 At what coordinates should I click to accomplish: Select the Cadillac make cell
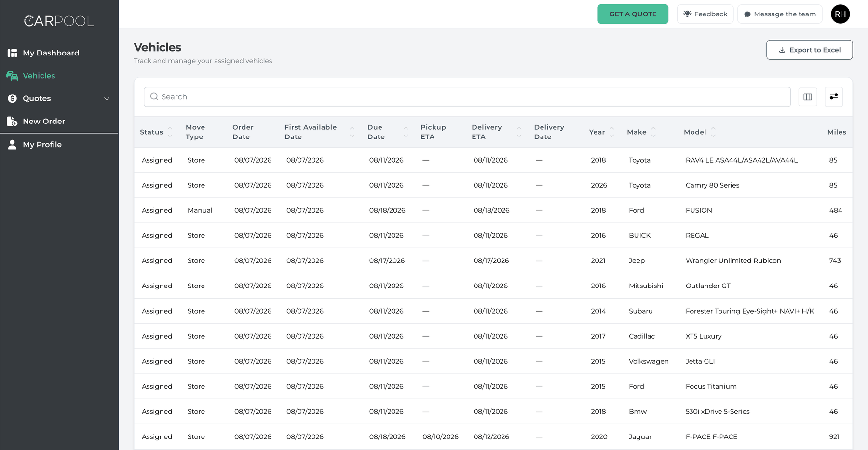tap(641, 336)
